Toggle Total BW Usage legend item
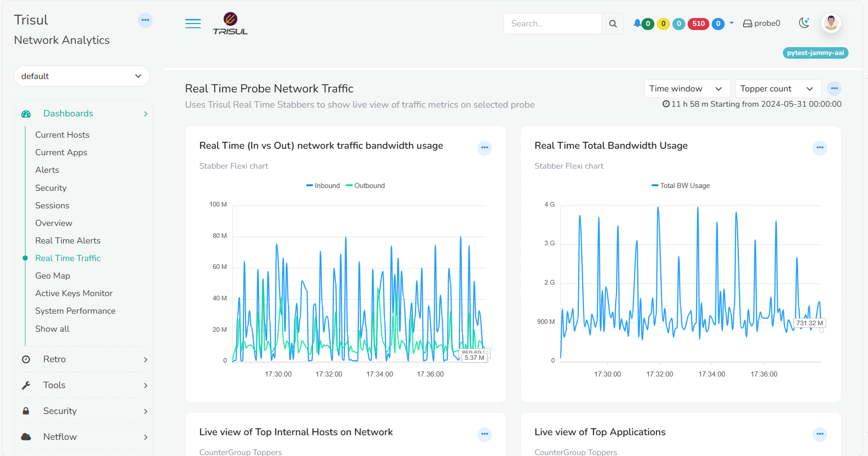Screen dimensions: 868x456 [x=680, y=185]
